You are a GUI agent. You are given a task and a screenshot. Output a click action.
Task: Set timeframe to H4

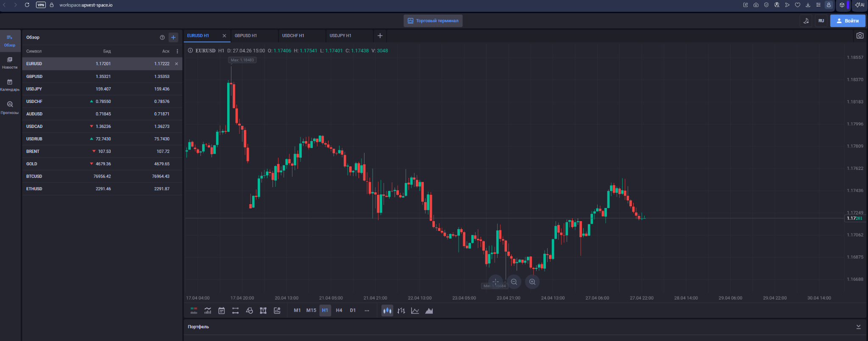339,311
